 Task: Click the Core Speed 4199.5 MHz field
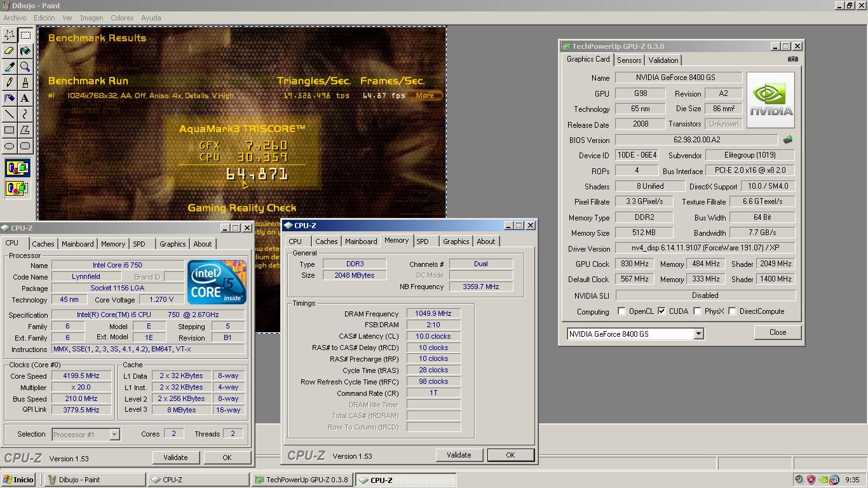click(x=81, y=376)
